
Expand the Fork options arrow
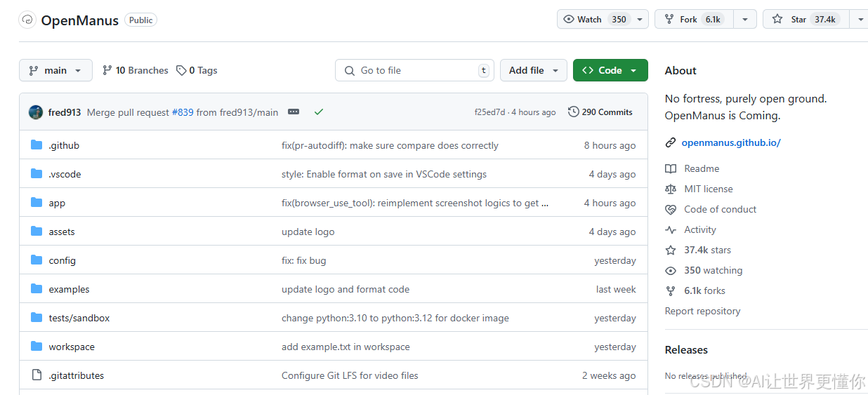coord(745,20)
